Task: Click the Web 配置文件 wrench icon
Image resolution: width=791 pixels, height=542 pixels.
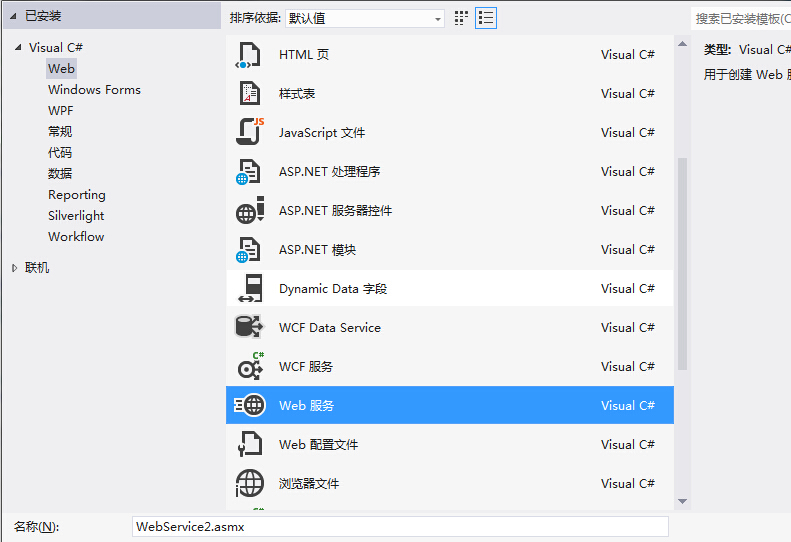Action: pyautogui.click(x=249, y=444)
